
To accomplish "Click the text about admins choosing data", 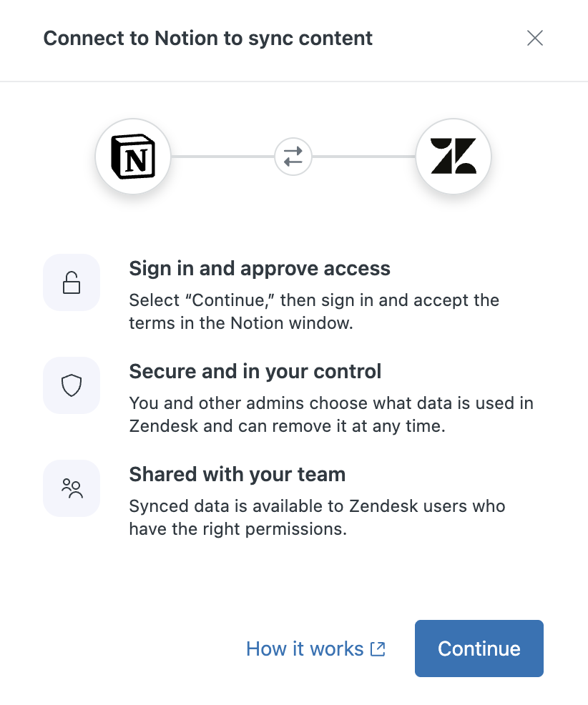I will tap(331, 414).
